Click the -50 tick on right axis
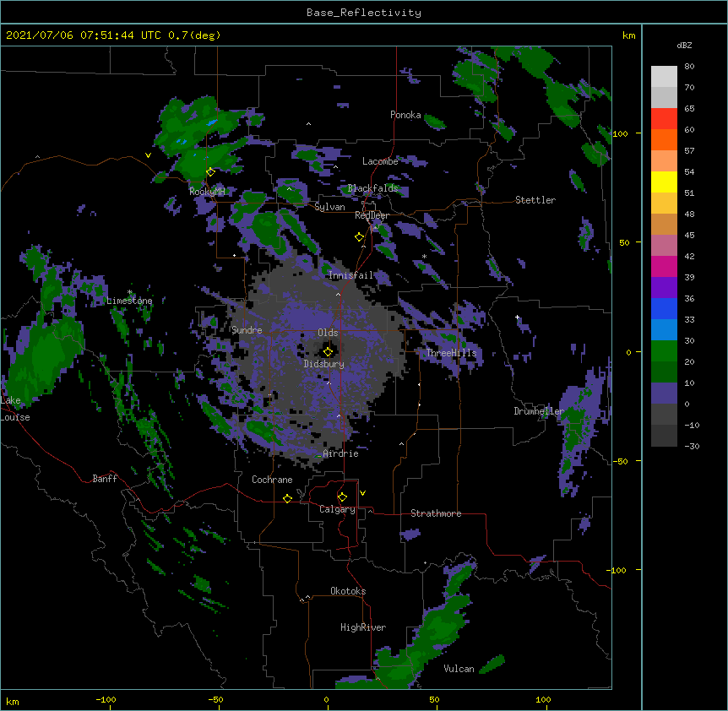The width and height of the screenshot is (728, 711). tap(620, 461)
